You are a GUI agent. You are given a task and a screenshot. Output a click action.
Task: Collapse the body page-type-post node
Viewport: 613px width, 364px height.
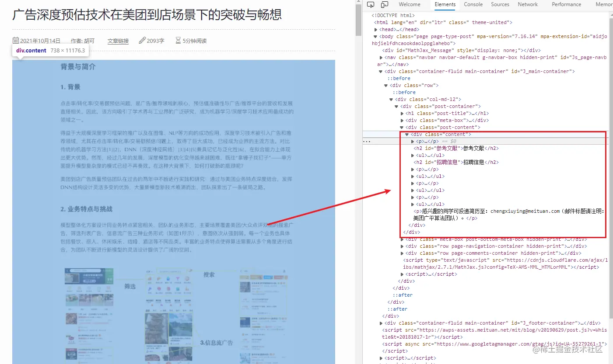(x=375, y=36)
